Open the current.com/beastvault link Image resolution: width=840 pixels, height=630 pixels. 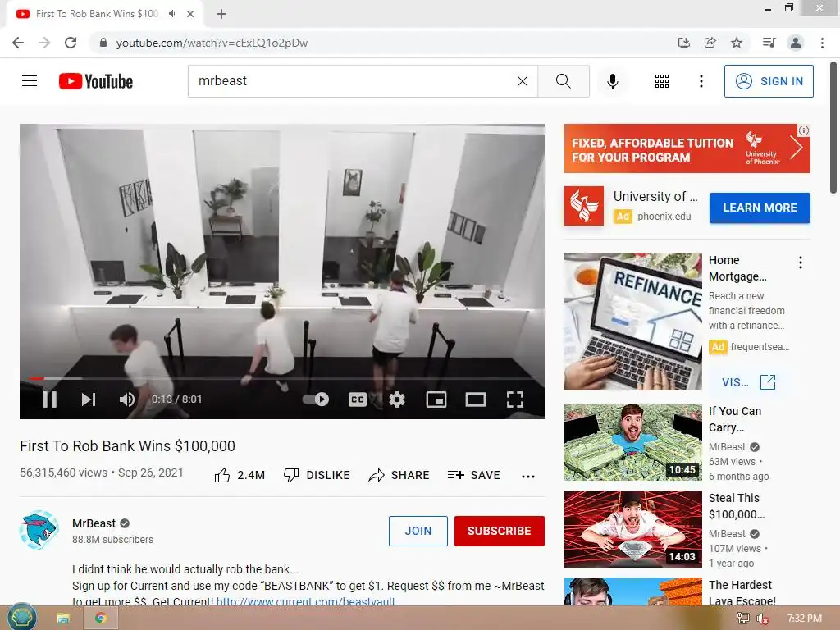[306, 601]
